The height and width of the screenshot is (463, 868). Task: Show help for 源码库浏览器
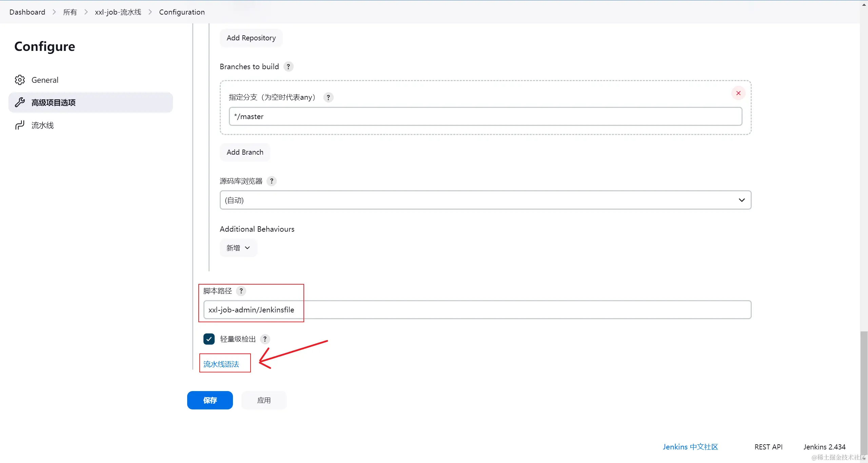pos(271,181)
